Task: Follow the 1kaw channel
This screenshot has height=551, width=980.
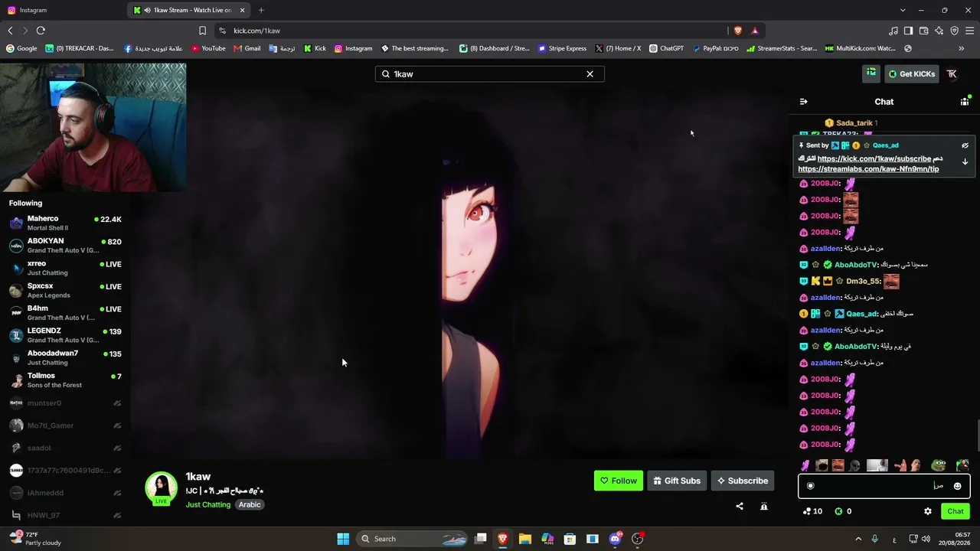Action: pos(619,481)
